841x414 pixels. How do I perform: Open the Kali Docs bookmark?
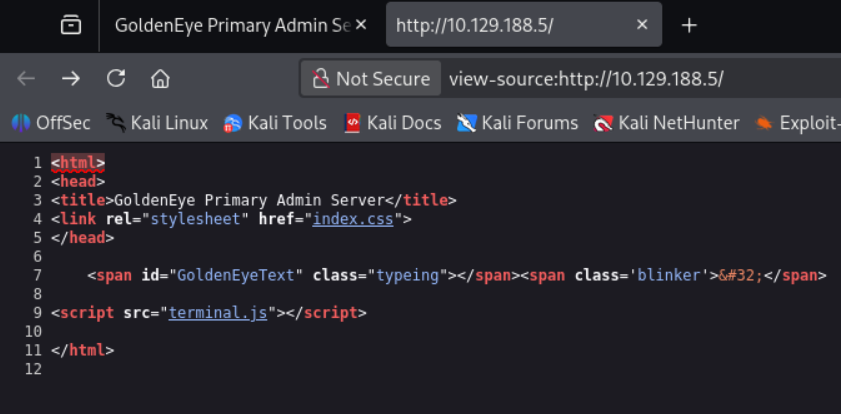pos(393,123)
